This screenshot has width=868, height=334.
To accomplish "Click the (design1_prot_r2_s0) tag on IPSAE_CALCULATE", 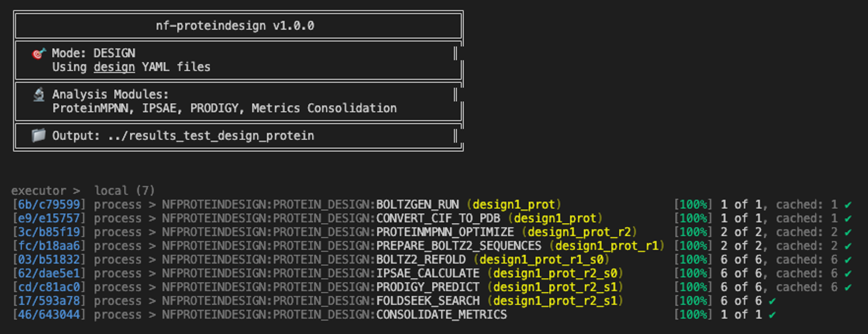I will pos(555,274).
